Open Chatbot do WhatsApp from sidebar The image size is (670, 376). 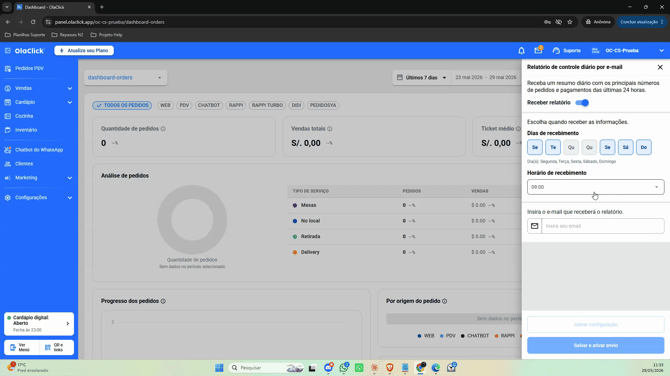(x=38, y=150)
